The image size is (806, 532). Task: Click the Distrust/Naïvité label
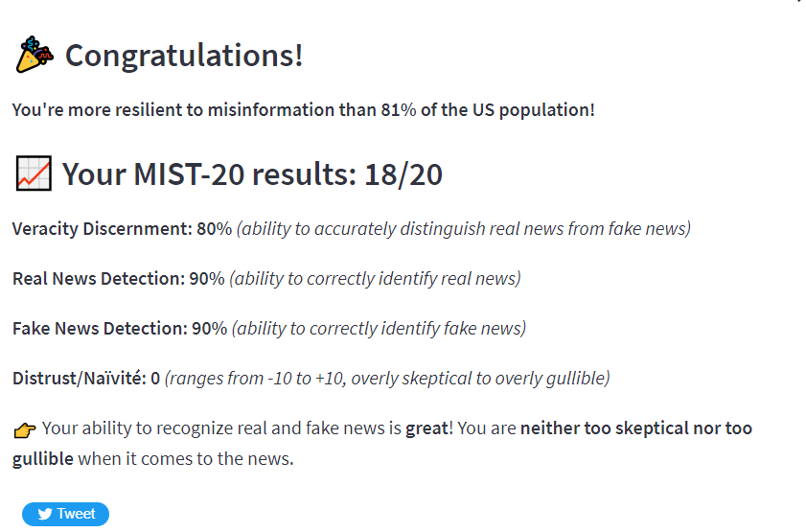(80, 379)
